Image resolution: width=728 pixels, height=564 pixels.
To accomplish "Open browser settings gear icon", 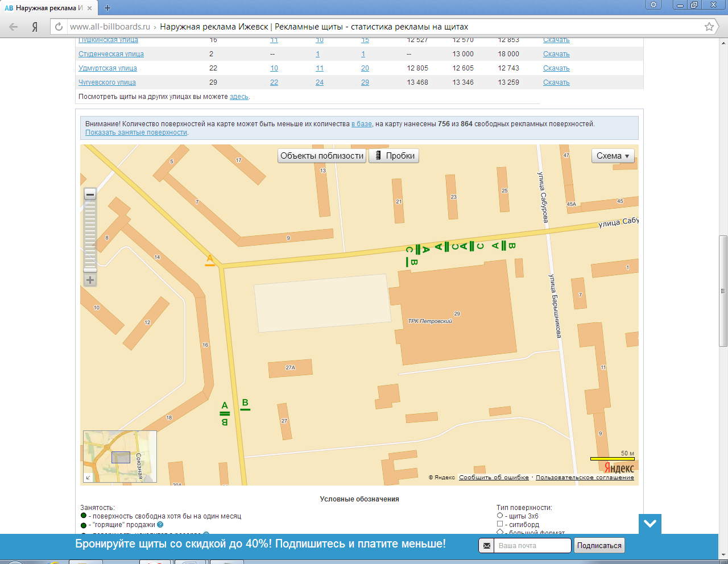I will [653, 5].
